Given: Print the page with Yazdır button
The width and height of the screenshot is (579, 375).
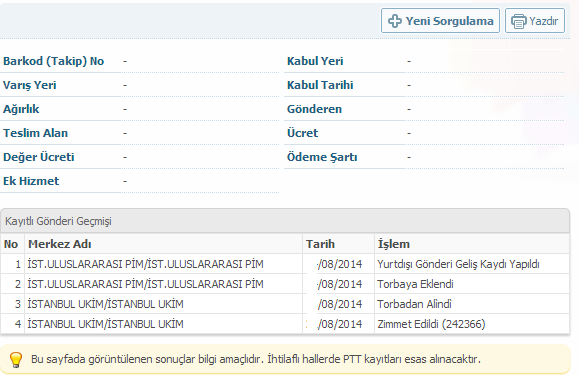Looking at the screenshot, I should [x=535, y=21].
